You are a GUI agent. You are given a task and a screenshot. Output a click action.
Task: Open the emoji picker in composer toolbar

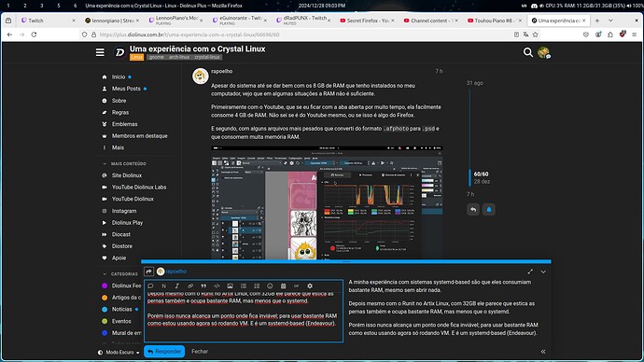click(x=270, y=286)
